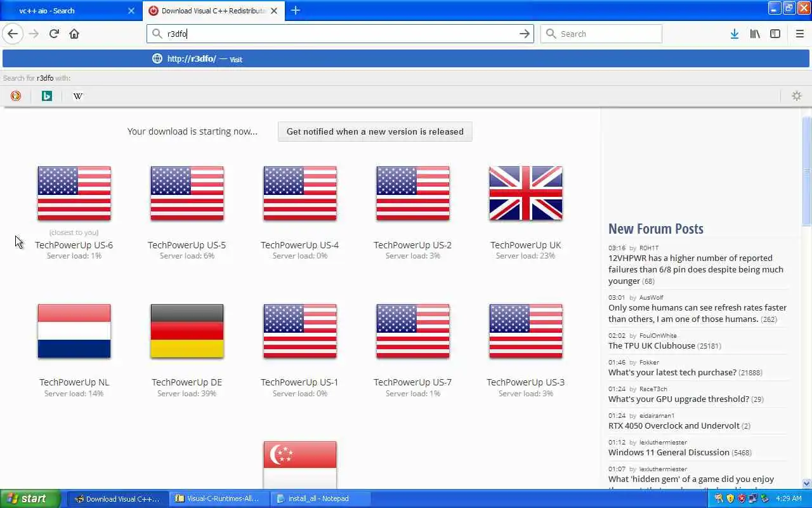Toggle the sidebar view icon
The width and height of the screenshot is (812, 508).
[775, 34]
